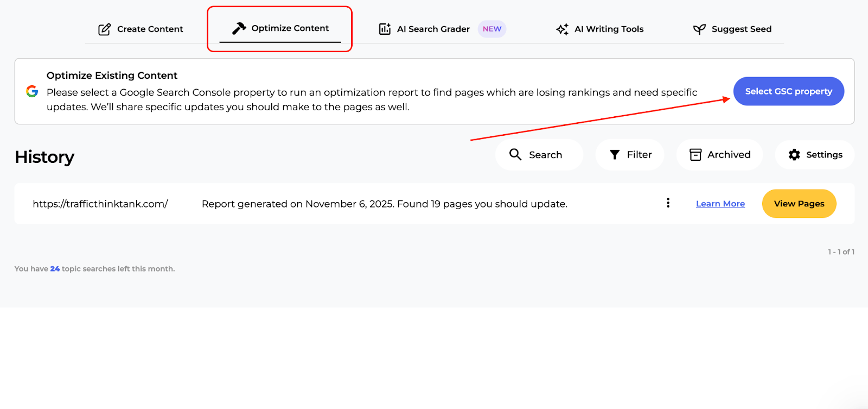Image resolution: width=868 pixels, height=409 pixels.
Task: Click the Google logo beside Optimize Existing Content
Action: (x=32, y=91)
